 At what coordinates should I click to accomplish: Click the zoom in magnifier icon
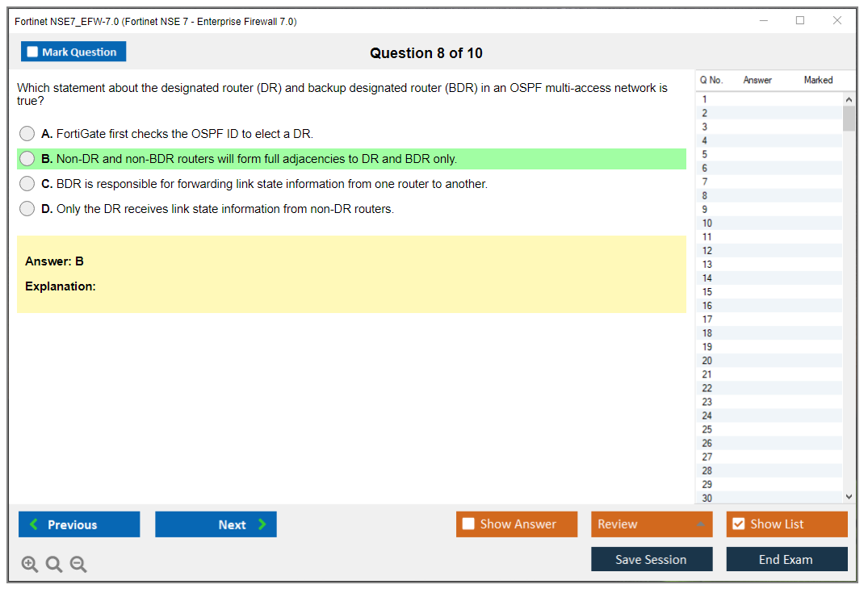point(30,565)
